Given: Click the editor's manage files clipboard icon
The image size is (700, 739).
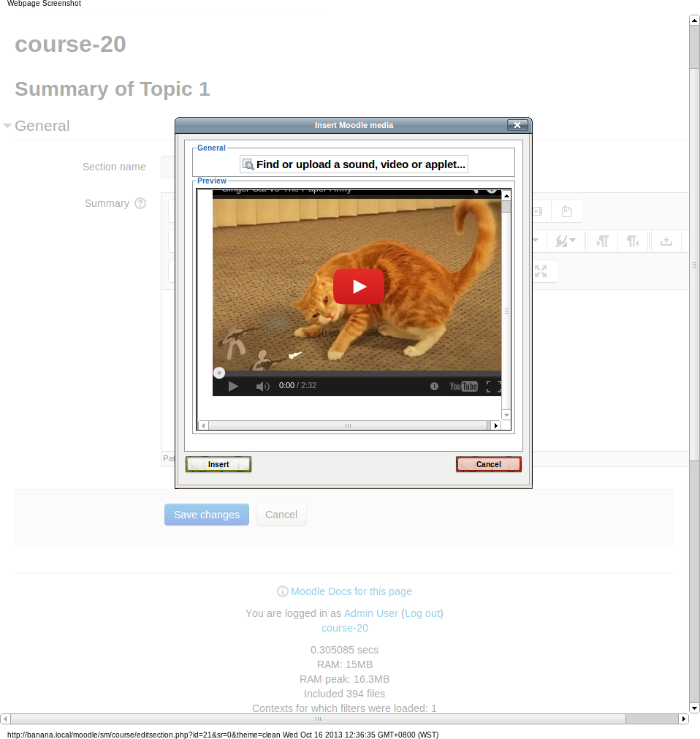Looking at the screenshot, I should click(567, 211).
